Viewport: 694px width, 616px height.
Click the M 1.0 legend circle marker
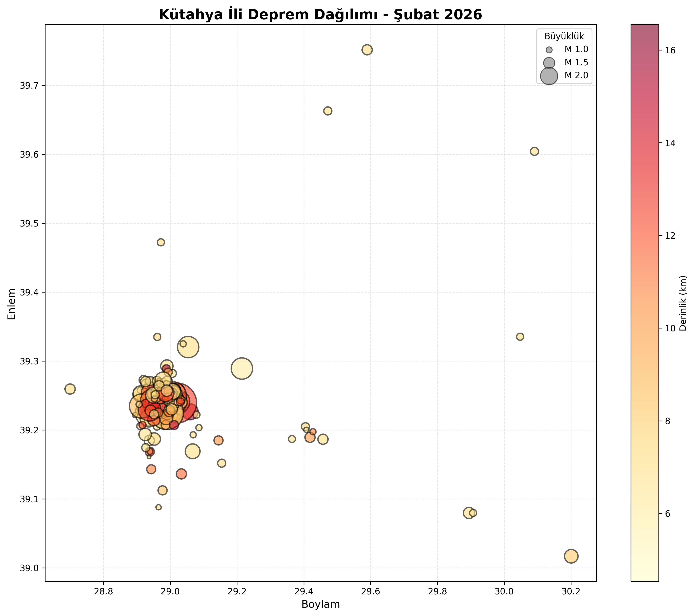click(x=549, y=50)
